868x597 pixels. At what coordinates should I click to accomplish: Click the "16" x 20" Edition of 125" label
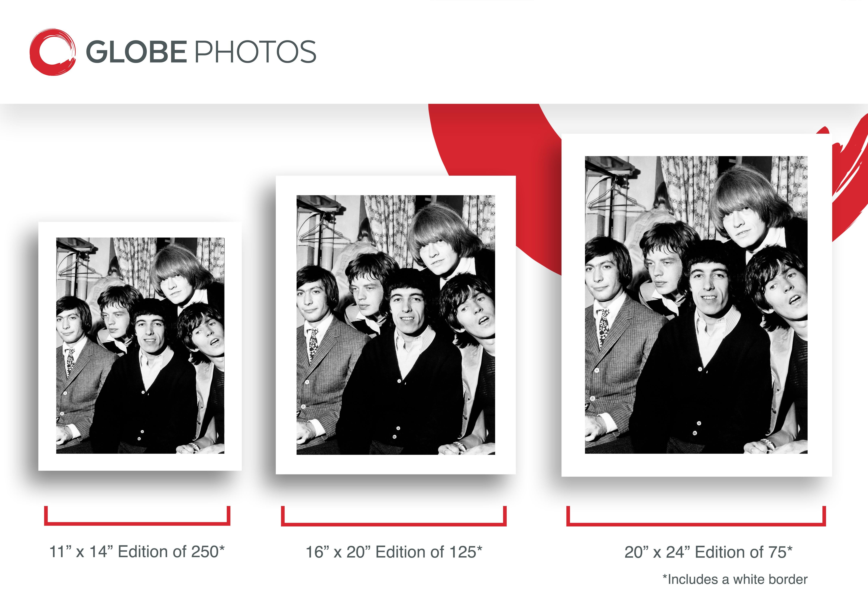click(394, 552)
